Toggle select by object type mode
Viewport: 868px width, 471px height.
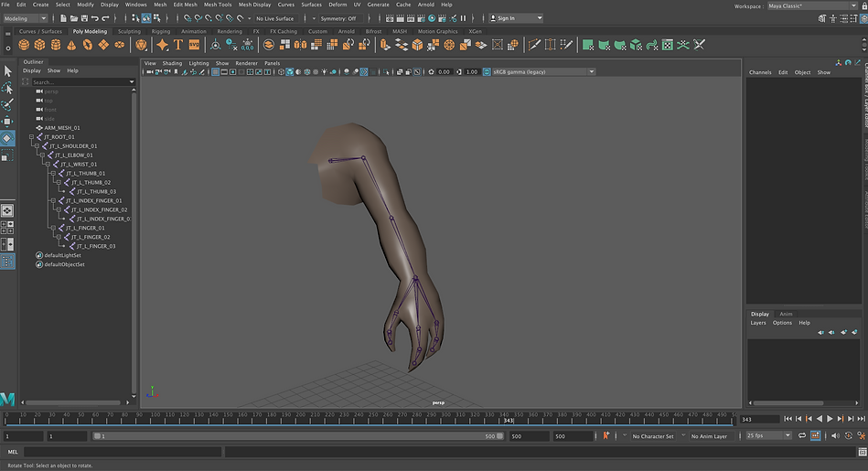pos(146,18)
